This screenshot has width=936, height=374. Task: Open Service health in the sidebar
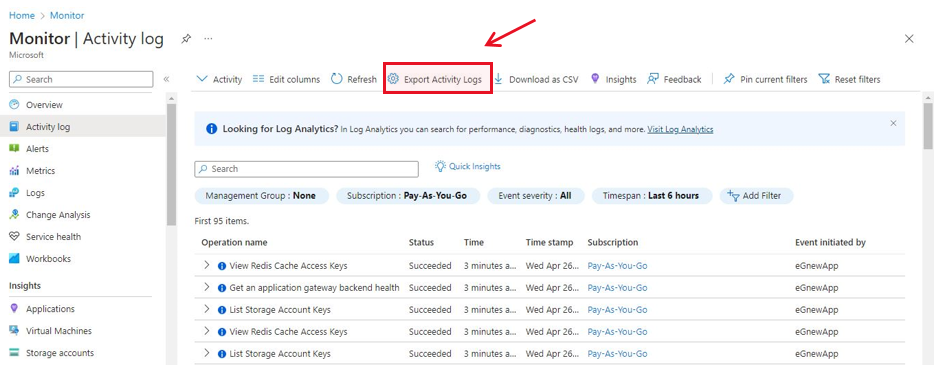coord(54,237)
